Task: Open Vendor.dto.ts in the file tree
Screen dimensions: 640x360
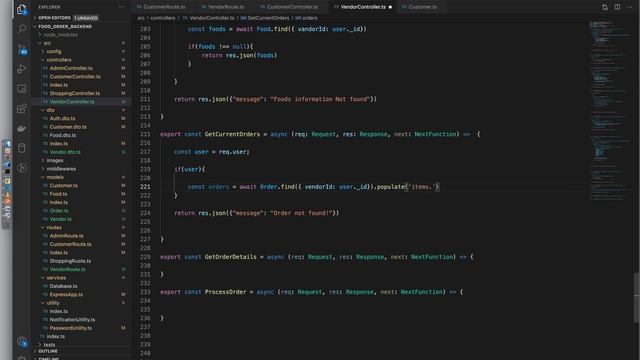Action: click(65, 152)
